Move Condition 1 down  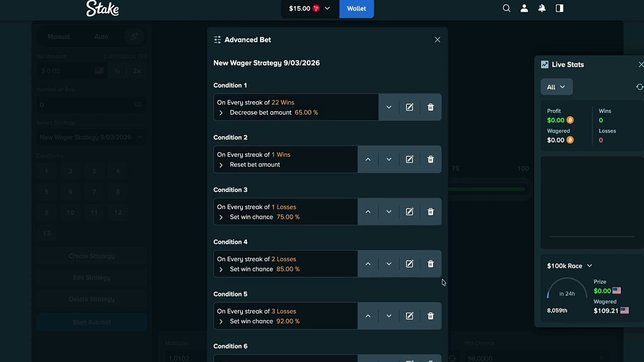point(388,107)
